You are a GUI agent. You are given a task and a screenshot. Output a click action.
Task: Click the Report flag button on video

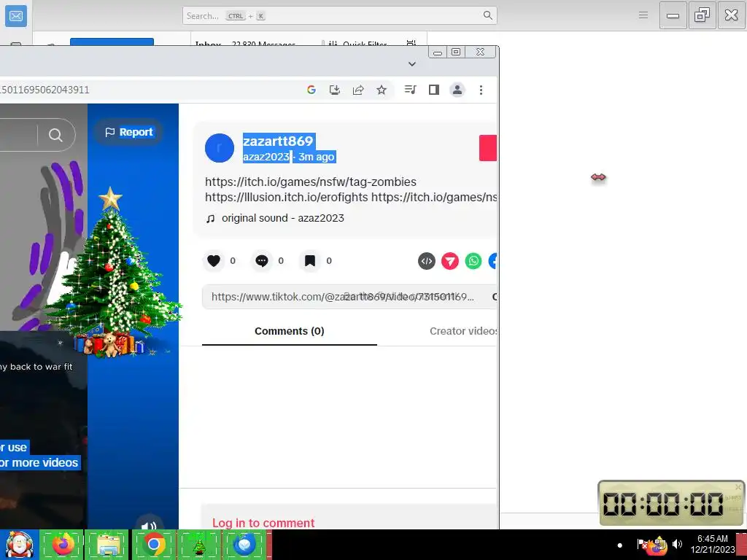pos(129,132)
